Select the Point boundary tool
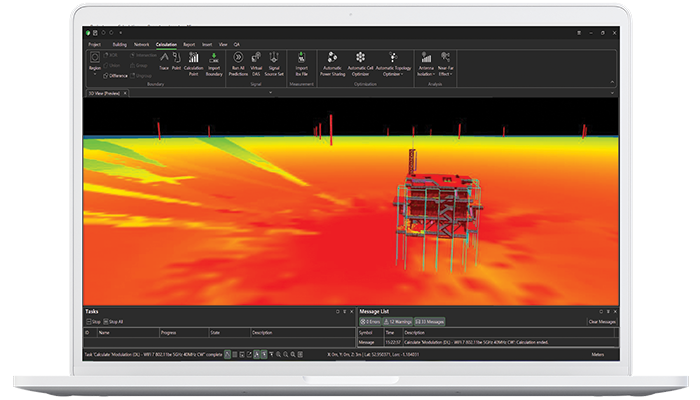700x400 pixels. pos(176,61)
